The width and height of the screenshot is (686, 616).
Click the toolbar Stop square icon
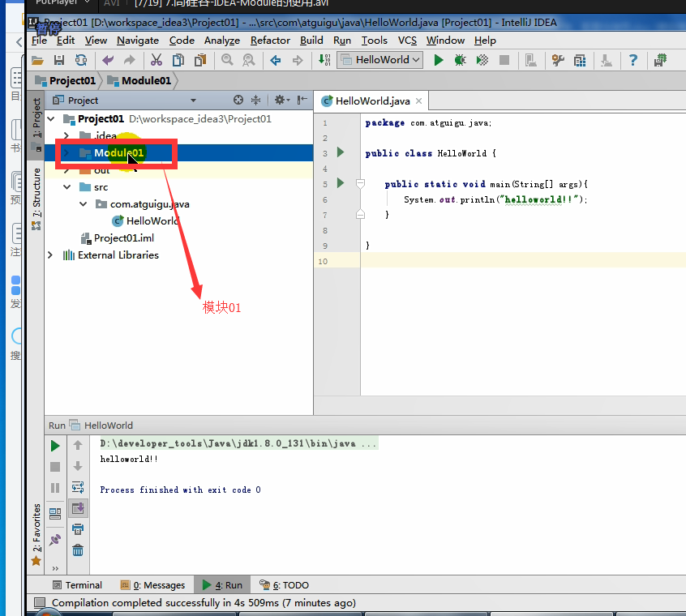click(x=504, y=60)
